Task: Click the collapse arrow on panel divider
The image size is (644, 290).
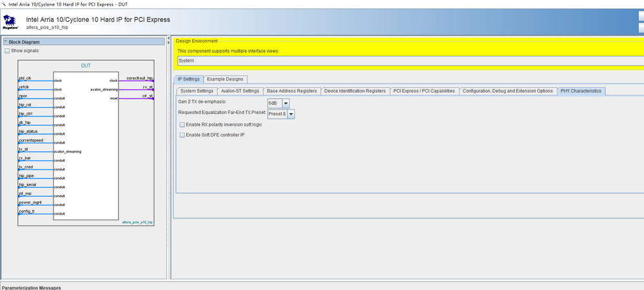Action: point(169,38)
